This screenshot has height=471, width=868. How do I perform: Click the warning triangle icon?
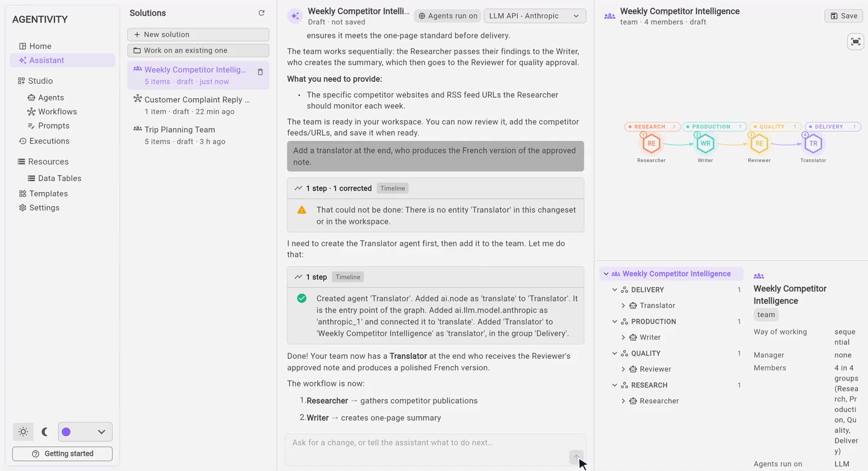(302, 210)
